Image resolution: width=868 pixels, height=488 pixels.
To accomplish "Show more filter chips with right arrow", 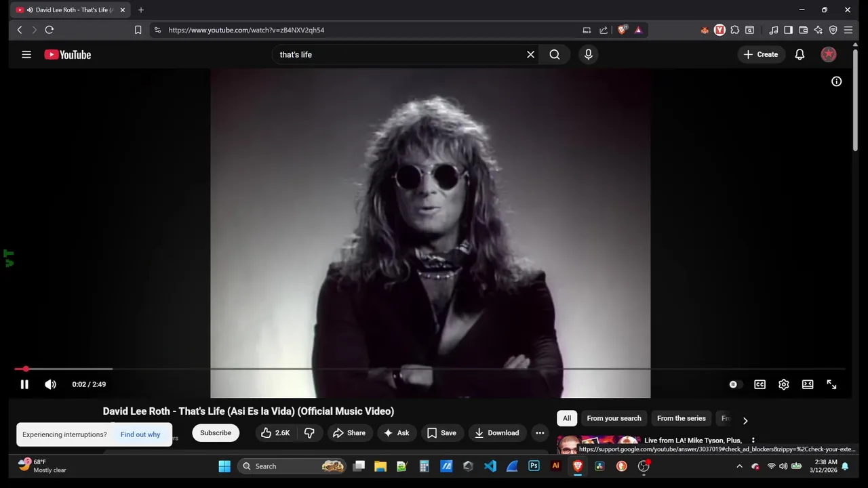I will [745, 420].
